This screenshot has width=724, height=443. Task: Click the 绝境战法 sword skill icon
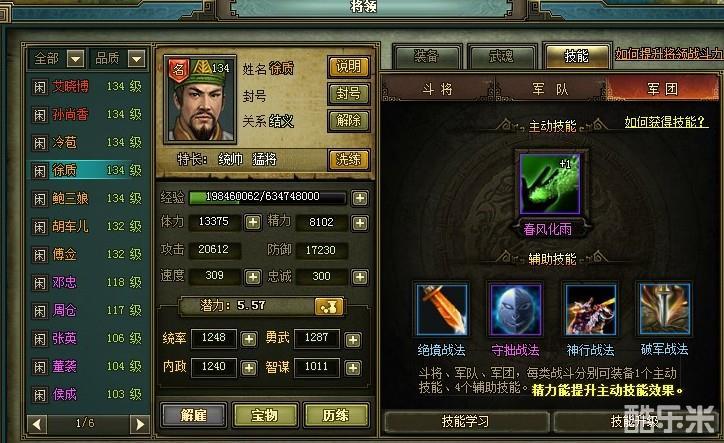[442, 309]
